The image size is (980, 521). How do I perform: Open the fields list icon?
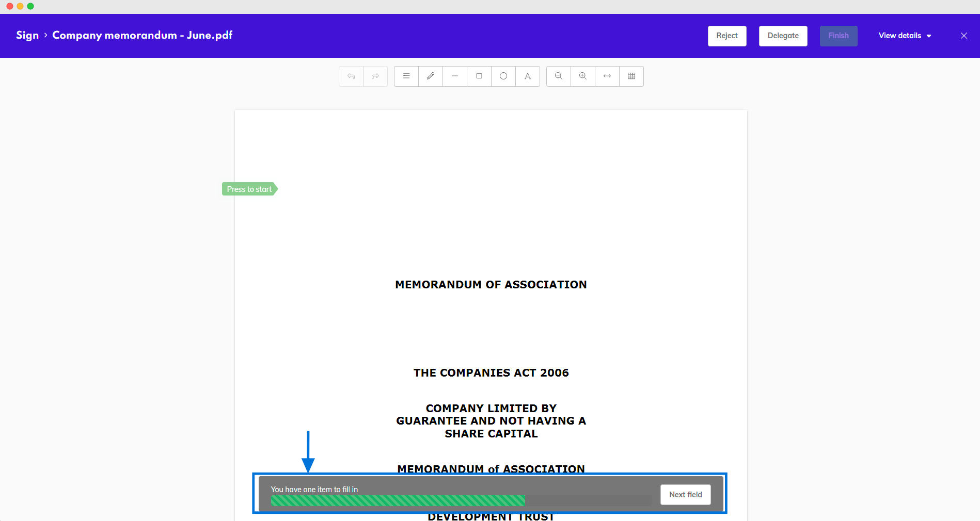coord(406,76)
